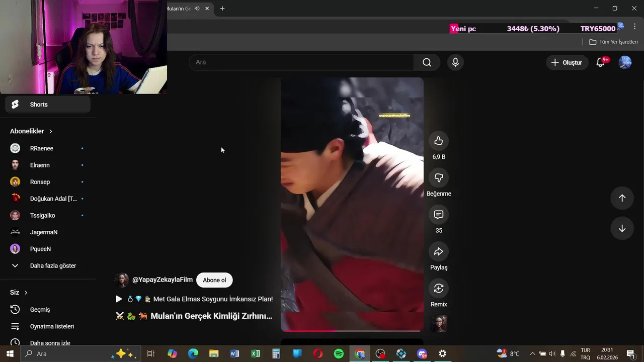The height and width of the screenshot is (362, 644).
Task: Open Task View on taskbar
Action: point(150,354)
